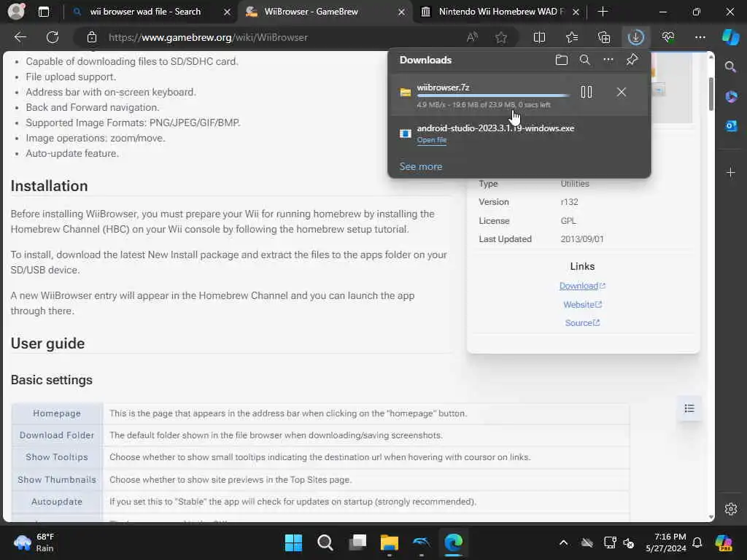Screen dimensions: 747x560
Task: Go back to the previous page
Action: coord(20,37)
